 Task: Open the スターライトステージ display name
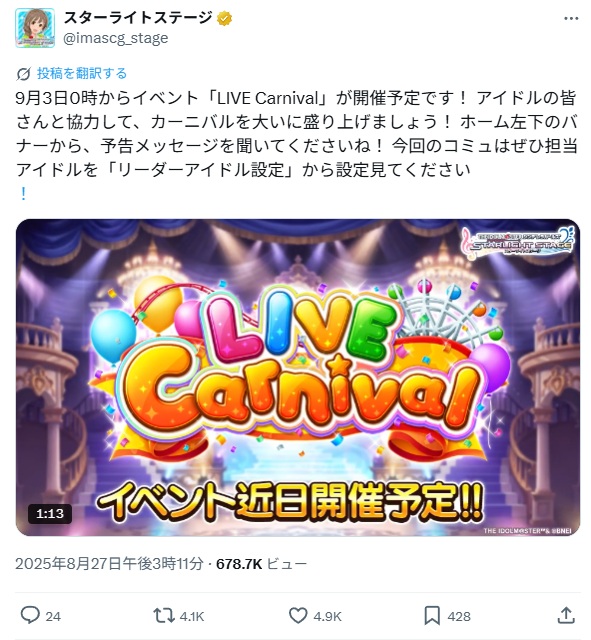tap(138, 18)
